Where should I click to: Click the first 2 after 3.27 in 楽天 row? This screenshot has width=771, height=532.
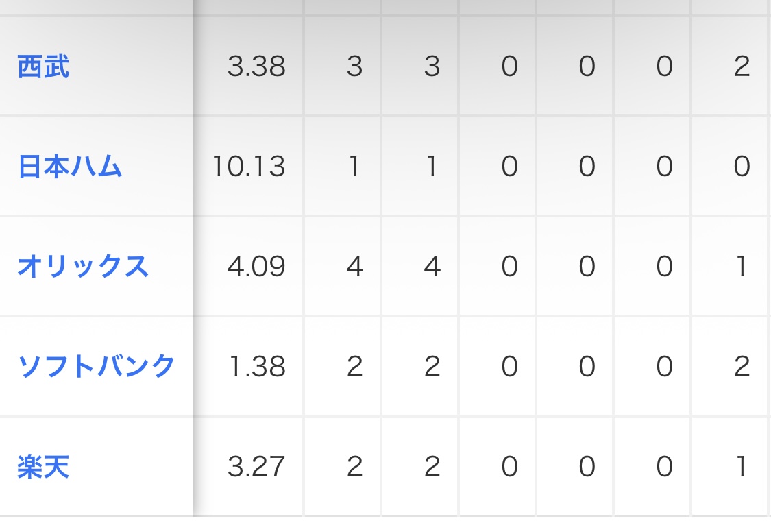coord(354,467)
